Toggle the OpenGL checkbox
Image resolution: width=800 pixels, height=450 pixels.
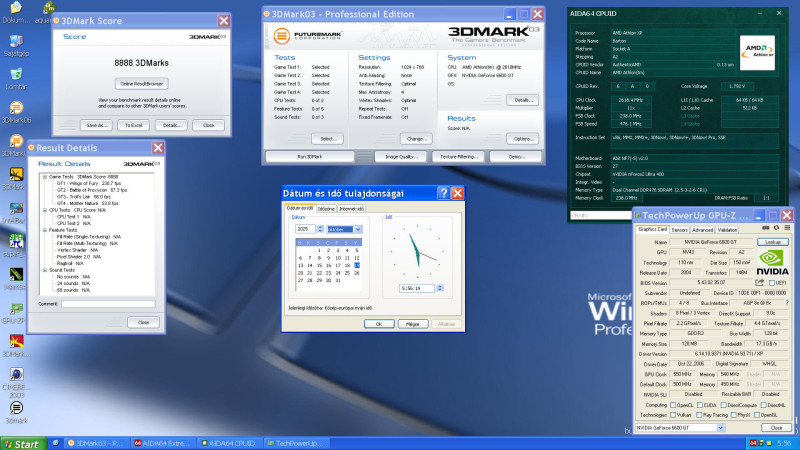[758, 415]
